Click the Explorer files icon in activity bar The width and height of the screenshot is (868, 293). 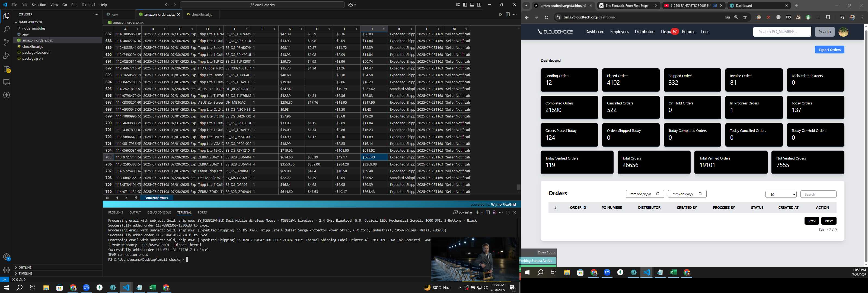tap(7, 16)
